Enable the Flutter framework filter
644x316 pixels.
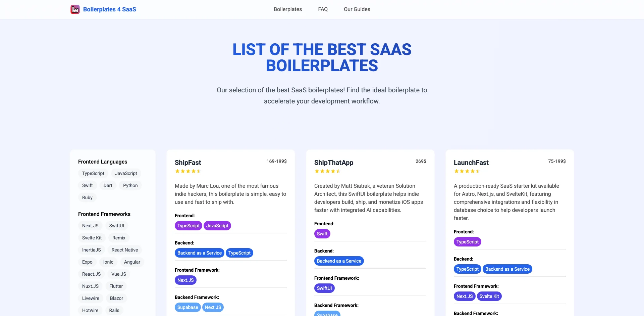(116, 286)
